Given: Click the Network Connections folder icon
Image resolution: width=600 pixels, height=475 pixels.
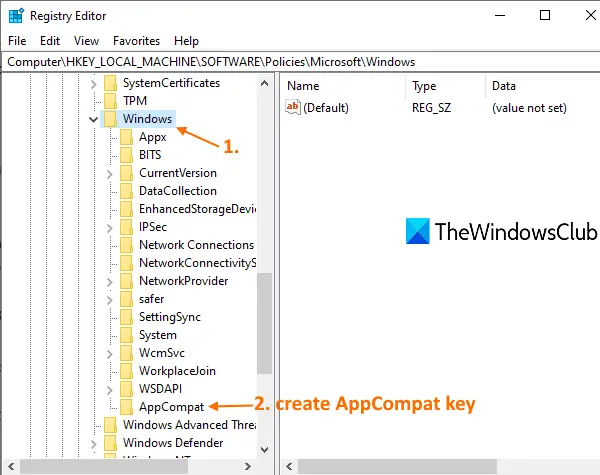Looking at the screenshot, I should [x=127, y=245].
